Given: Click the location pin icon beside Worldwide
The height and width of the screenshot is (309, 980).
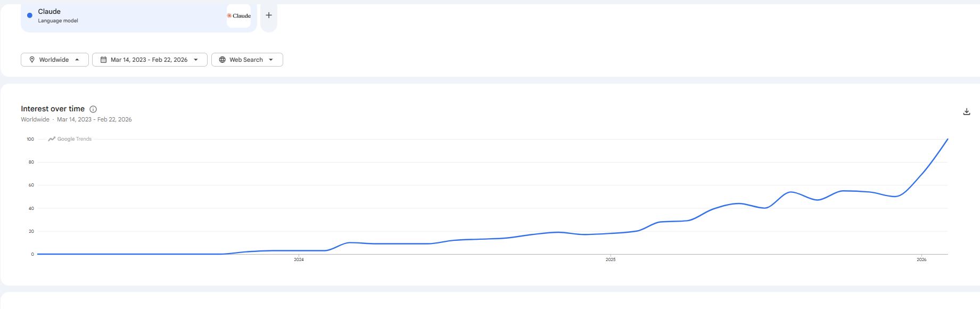Looking at the screenshot, I should pyautogui.click(x=32, y=60).
